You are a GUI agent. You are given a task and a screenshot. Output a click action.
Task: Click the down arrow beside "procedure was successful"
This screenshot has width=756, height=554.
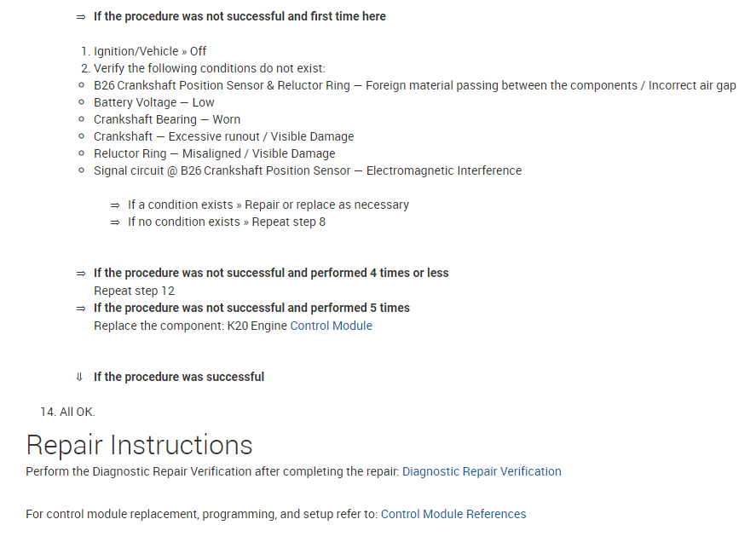click(x=80, y=377)
